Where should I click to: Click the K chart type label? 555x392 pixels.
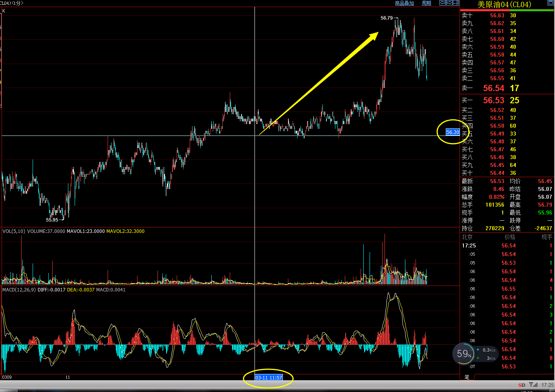click(x=4, y=11)
